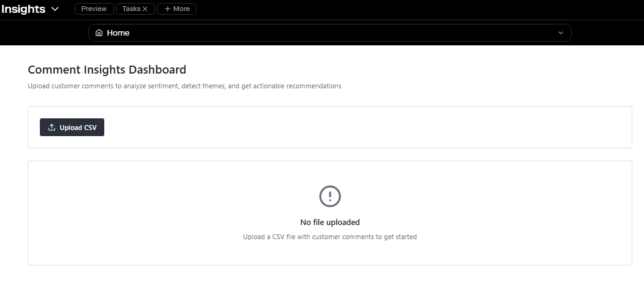Click the dashboard subtitle about analyzing sentiment
This screenshot has height=298, width=644.
coord(184,86)
